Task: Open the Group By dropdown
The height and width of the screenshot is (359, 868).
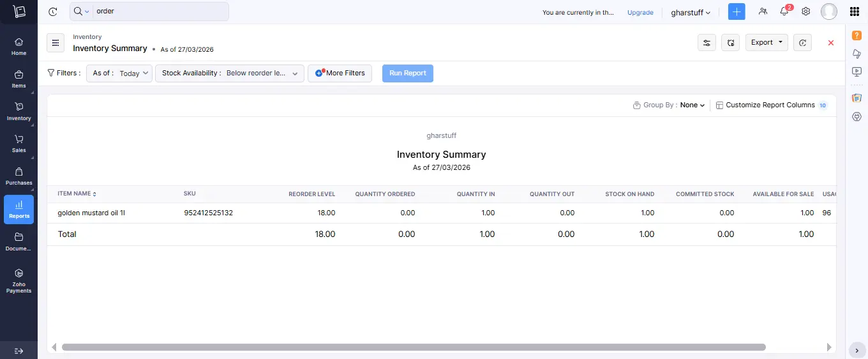Action: pyautogui.click(x=669, y=105)
